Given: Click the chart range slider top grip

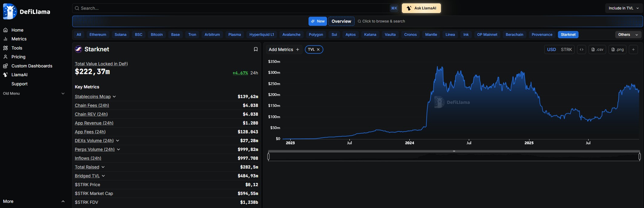Looking at the screenshot, I should pyautogui.click(x=454, y=151).
